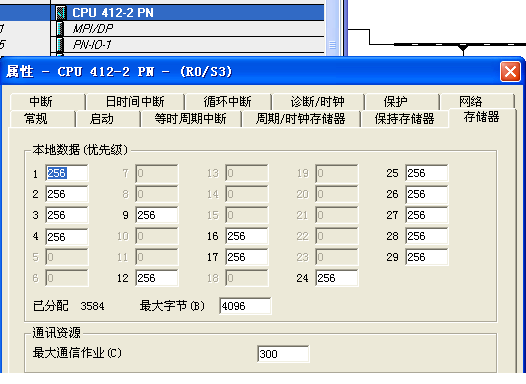Viewport: 526px width, 384px height.
Task: Click the 通讯资源 group label
Action: point(56,332)
